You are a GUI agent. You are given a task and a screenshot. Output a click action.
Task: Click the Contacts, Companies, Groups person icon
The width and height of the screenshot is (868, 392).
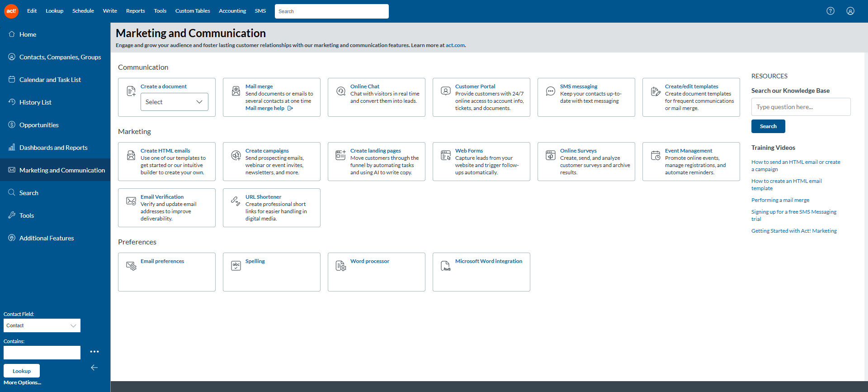click(12, 57)
